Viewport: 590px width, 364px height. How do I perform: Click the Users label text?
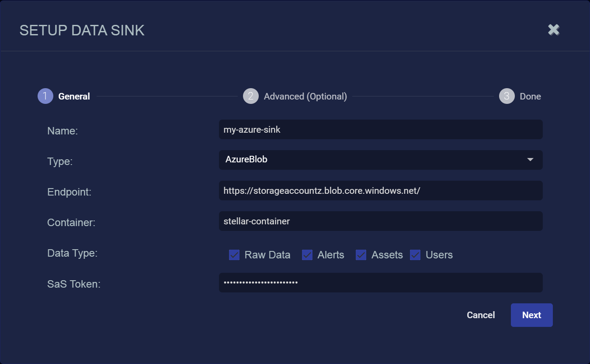pyautogui.click(x=439, y=255)
